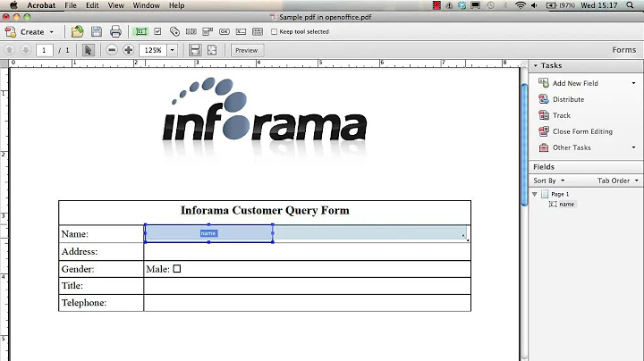Click the battery status indicator
644x361 pixels.
tap(560, 5)
